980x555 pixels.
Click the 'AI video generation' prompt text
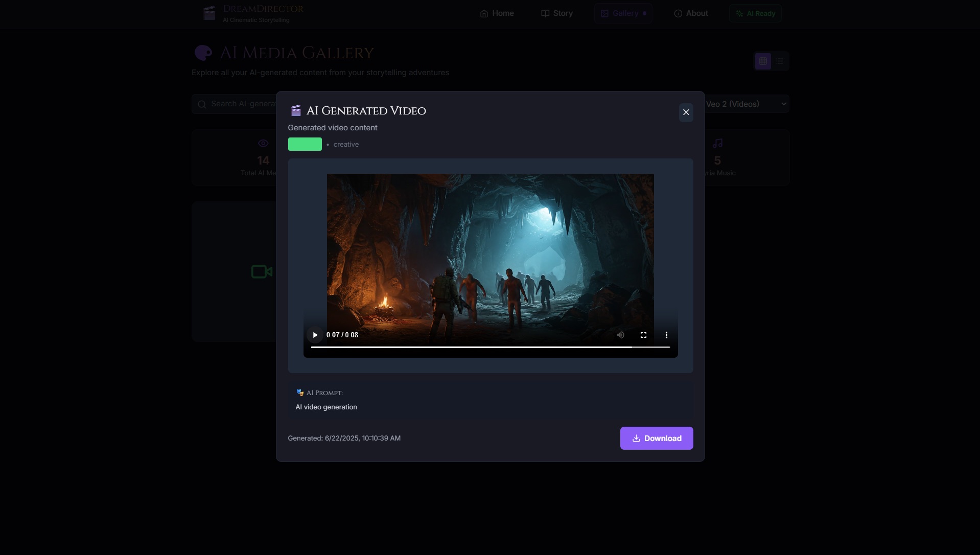point(326,407)
